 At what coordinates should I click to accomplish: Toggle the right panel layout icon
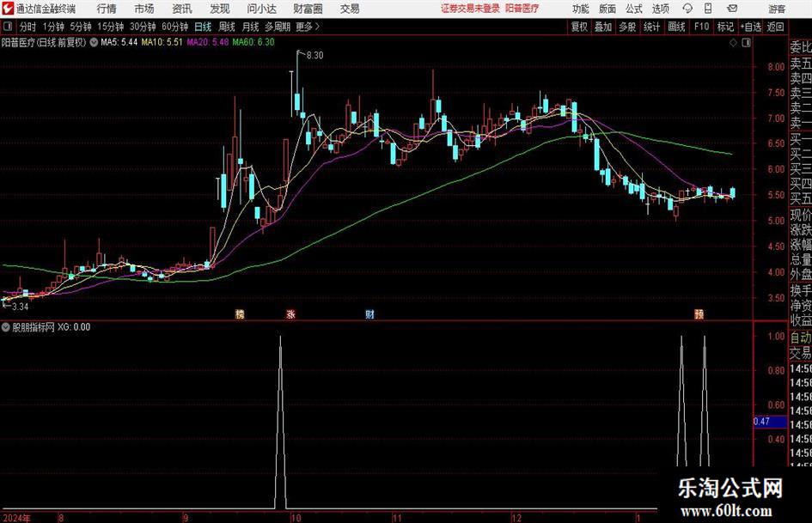pyautogui.click(x=746, y=43)
